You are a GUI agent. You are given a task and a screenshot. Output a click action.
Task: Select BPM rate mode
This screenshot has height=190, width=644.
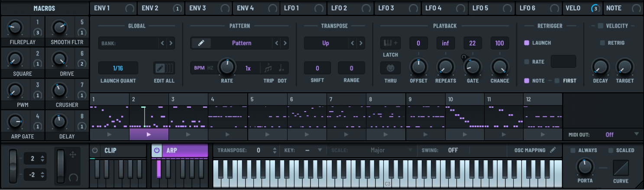[199, 68]
